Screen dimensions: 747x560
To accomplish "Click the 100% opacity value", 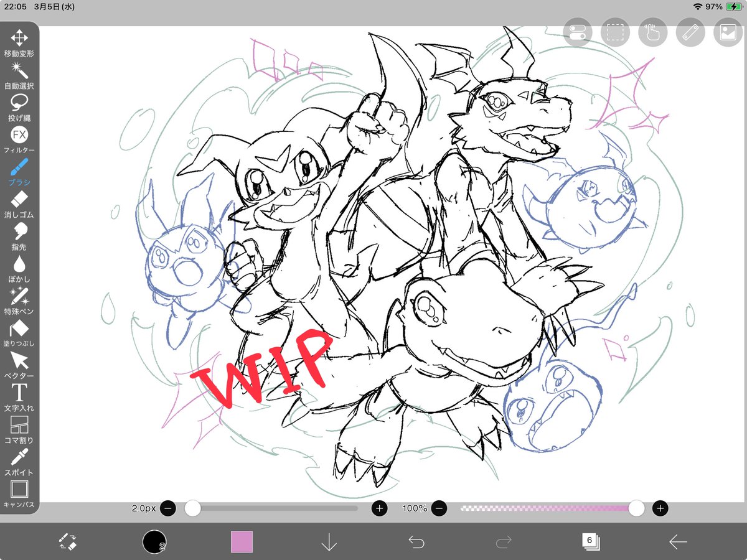I will pos(415,508).
